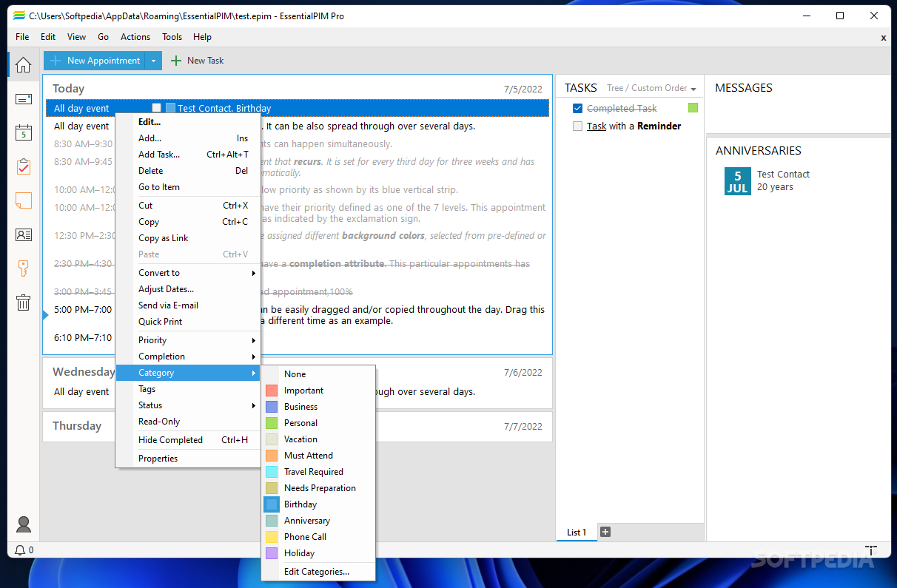897x588 pixels.
Task: Pick the Needs Preparation category swatch
Action: pyautogui.click(x=272, y=488)
